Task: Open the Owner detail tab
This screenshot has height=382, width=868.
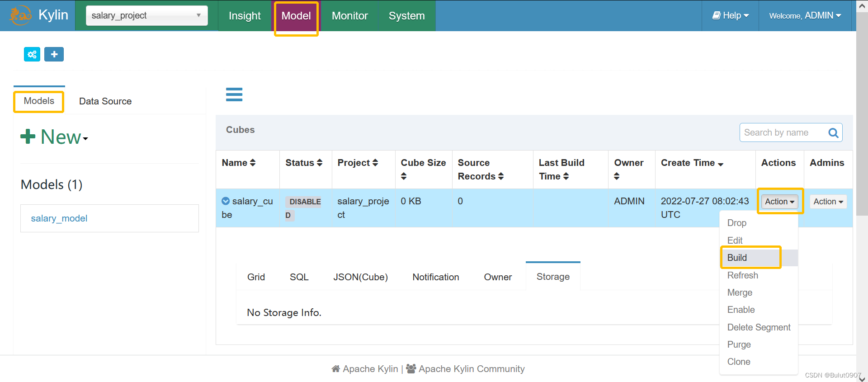Action: (x=498, y=277)
